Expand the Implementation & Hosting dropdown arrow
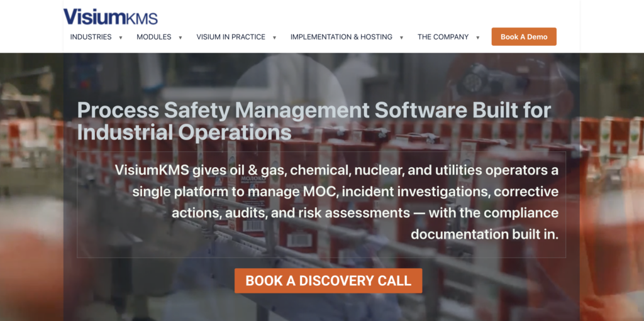This screenshot has width=644, height=321. 401,38
